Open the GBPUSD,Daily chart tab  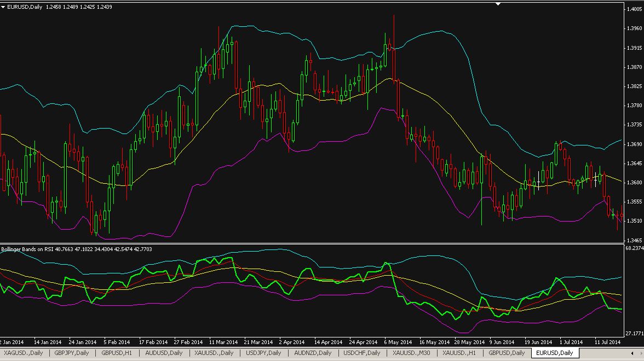pyautogui.click(x=507, y=353)
